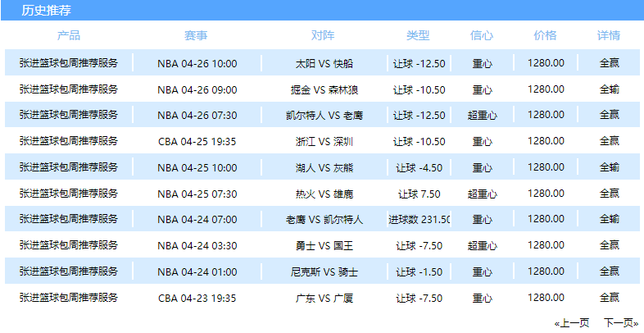The width and height of the screenshot is (644, 333).
Task: Click the 全输 result for 湖人 VS 灰熊
Action: tap(609, 167)
